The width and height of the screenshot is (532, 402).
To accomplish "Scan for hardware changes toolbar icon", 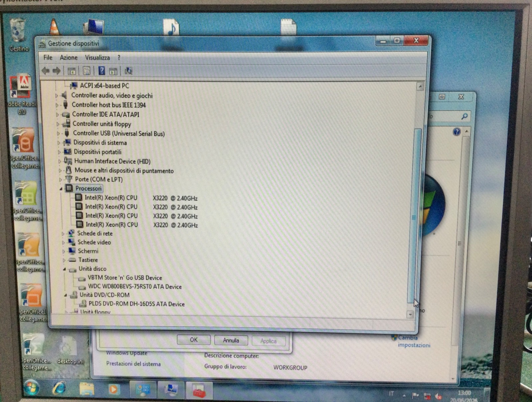I will (x=128, y=71).
